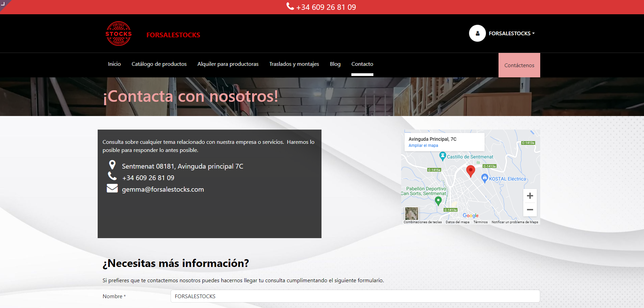Click Notificar un problema de Maps
The width and height of the screenshot is (644, 308).
pos(515,222)
